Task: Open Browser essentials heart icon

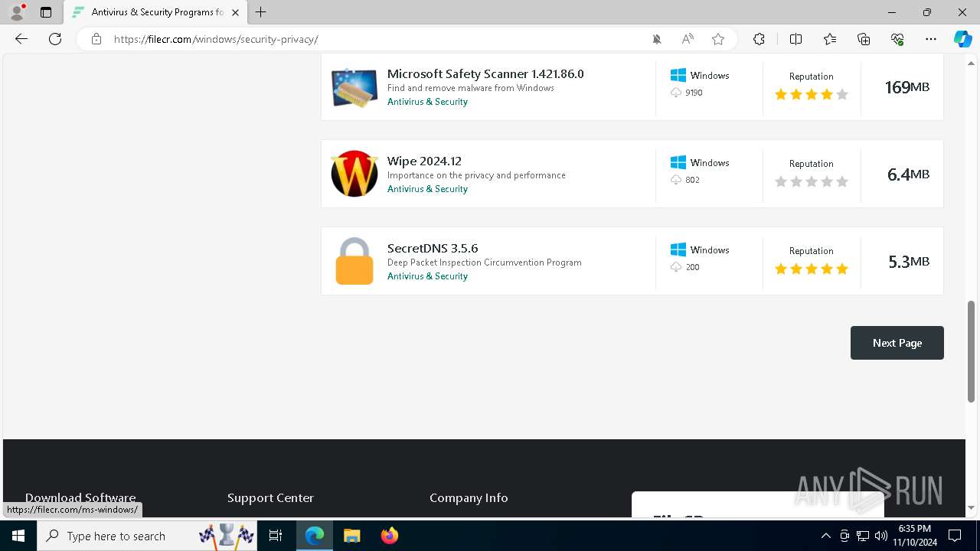Action: pos(897,39)
